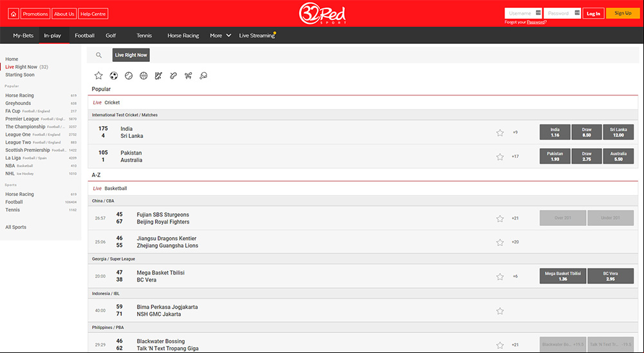644x353 pixels.
Task: Open Starting Soon in sidebar
Action: [x=20, y=75]
